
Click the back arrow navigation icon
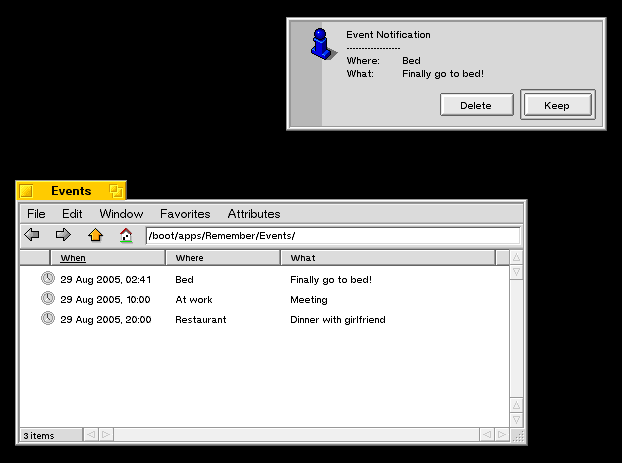pos(32,235)
